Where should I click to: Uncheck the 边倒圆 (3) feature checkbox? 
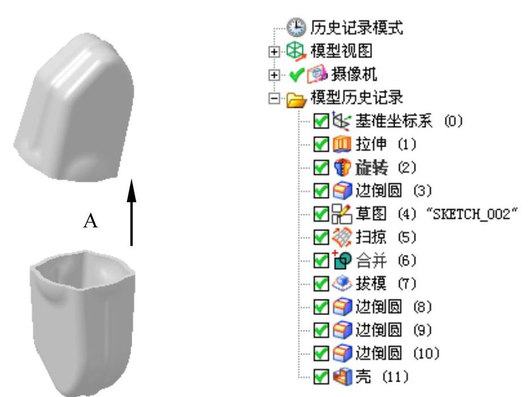pyautogui.click(x=321, y=191)
